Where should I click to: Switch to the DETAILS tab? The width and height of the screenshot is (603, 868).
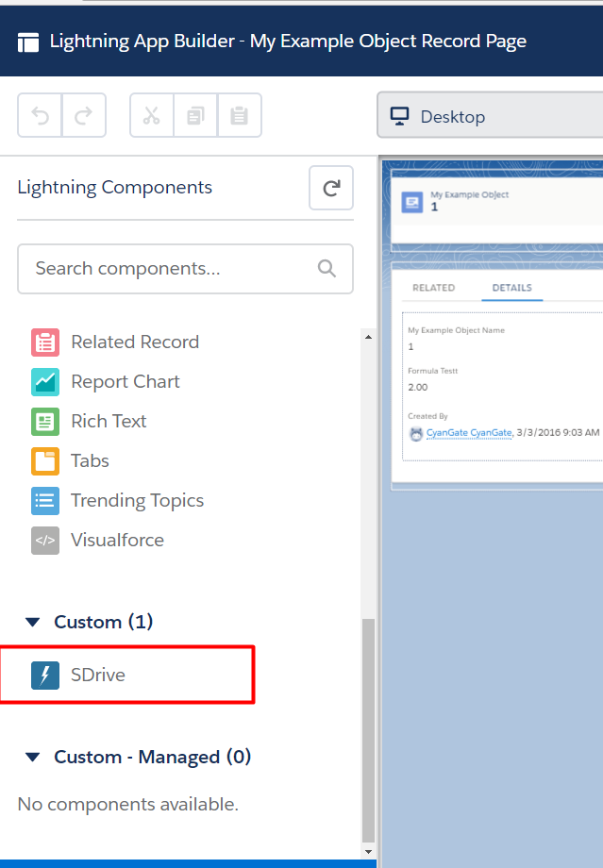pos(511,288)
